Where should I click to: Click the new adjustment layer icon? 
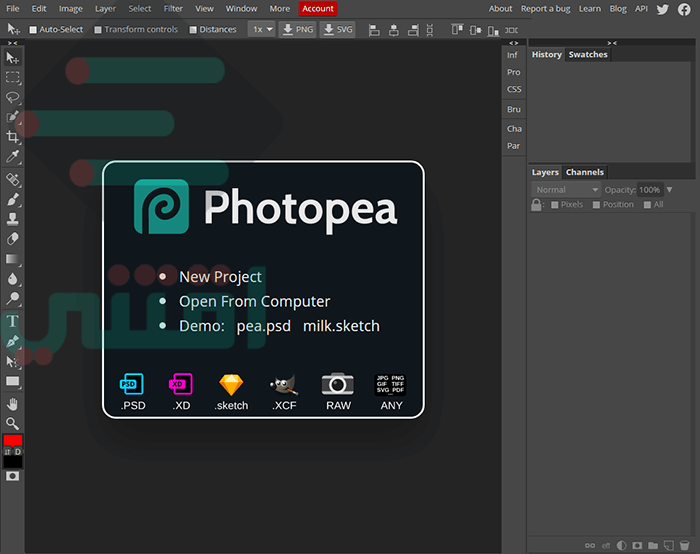(x=621, y=546)
